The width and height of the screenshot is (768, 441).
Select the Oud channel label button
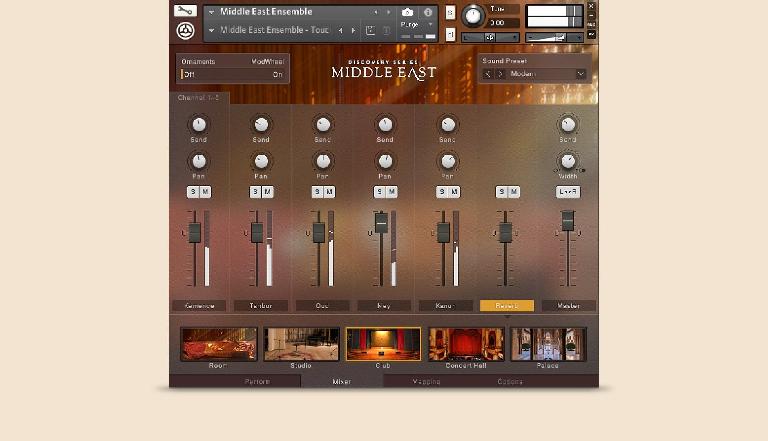pyautogui.click(x=322, y=306)
